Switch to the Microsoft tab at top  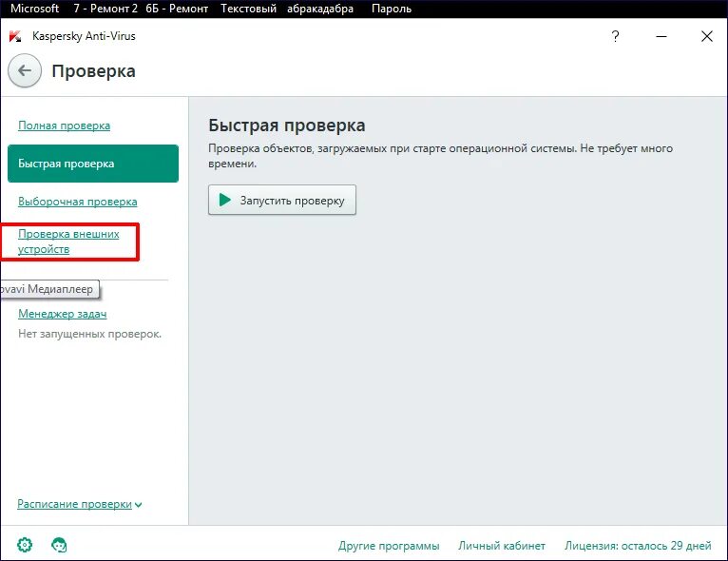[35, 9]
